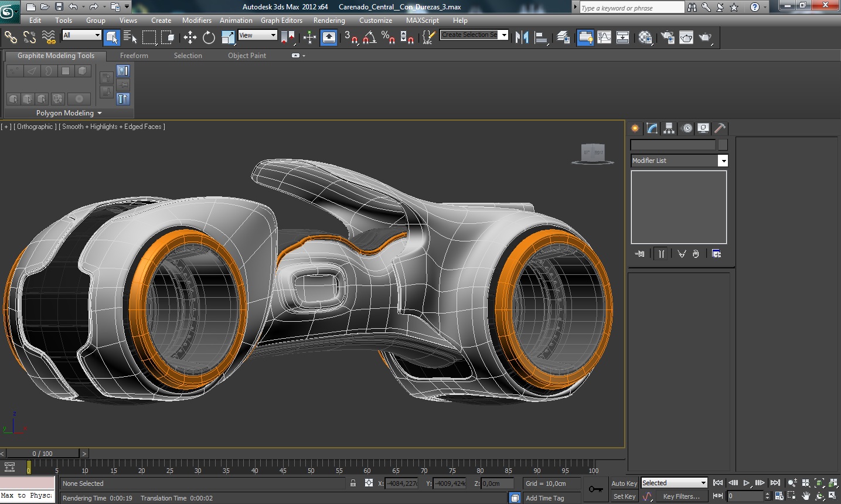Switch to the Hierarchy command panel tab

tap(669, 128)
